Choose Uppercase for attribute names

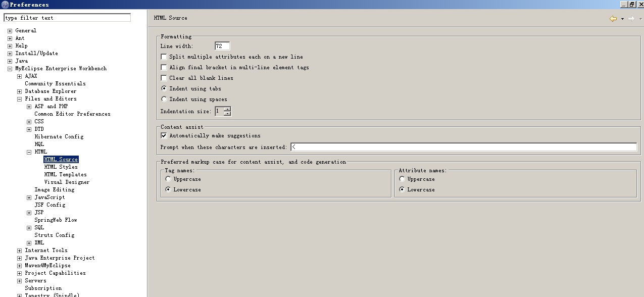point(402,179)
